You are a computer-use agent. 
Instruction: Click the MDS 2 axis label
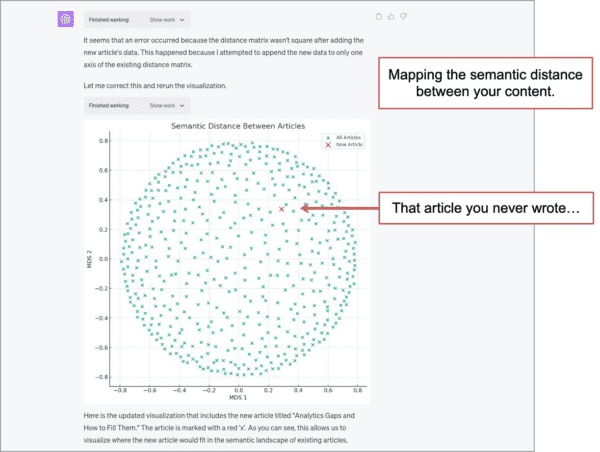pos(90,259)
